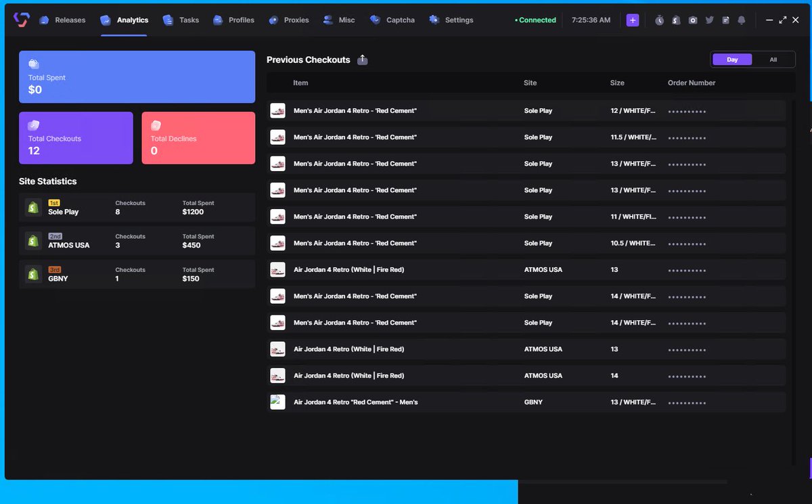Click the ATMOS USA row with size 14

(528, 375)
